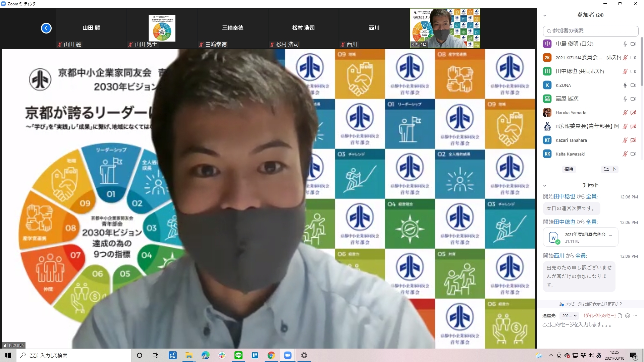Click camera icon for KIZUNA participant
The width and height of the screenshot is (644, 362).
(633, 85)
